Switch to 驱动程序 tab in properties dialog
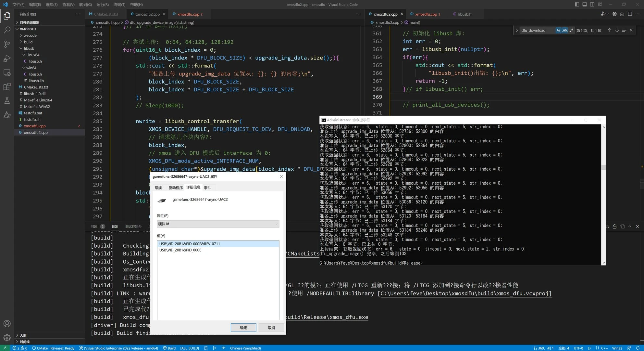Image resolution: width=644 pixels, height=351 pixels. [176, 188]
